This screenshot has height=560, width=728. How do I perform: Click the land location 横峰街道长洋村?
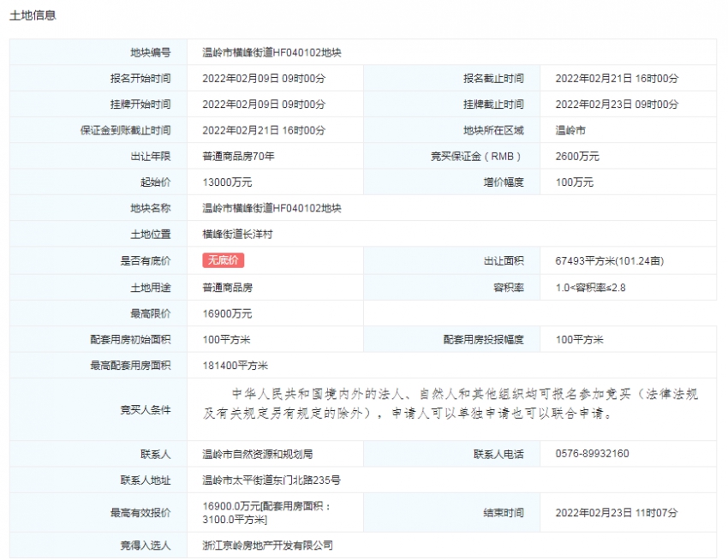(x=237, y=234)
